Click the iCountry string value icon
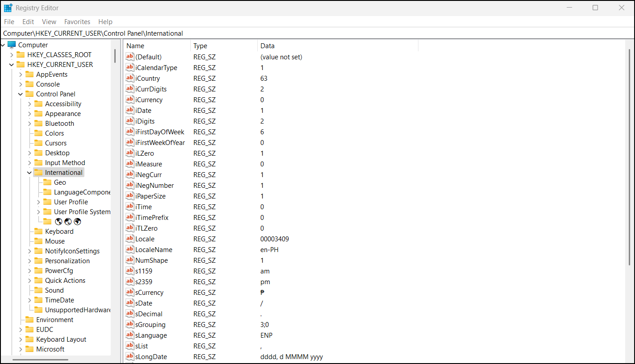Image resolution: width=635 pixels, height=364 pixels. coord(130,78)
